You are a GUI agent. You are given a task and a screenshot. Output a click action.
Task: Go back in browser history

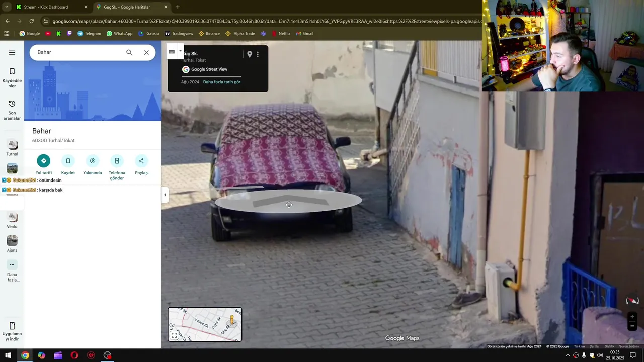pyautogui.click(x=7, y=21)
